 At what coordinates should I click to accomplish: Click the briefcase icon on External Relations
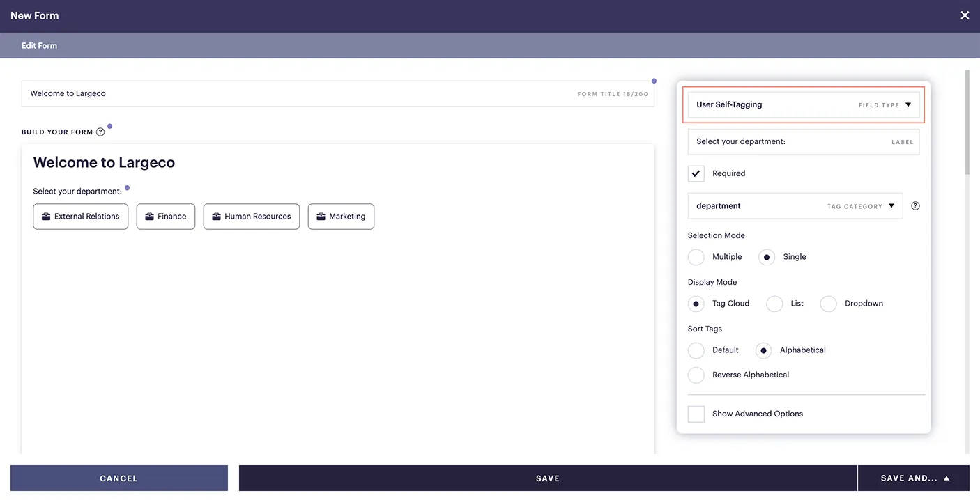[46, 217]
